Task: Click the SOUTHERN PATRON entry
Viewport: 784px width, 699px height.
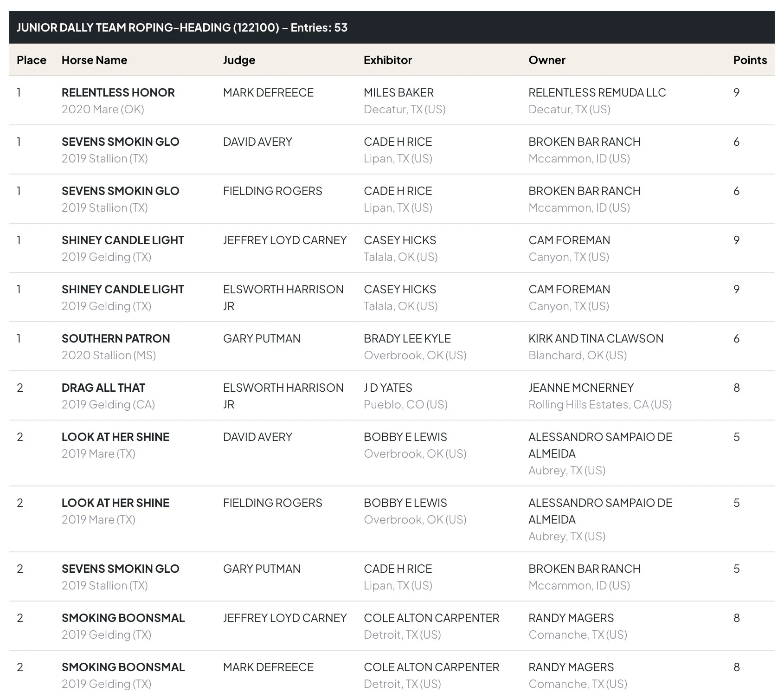Action: point(116,338)
